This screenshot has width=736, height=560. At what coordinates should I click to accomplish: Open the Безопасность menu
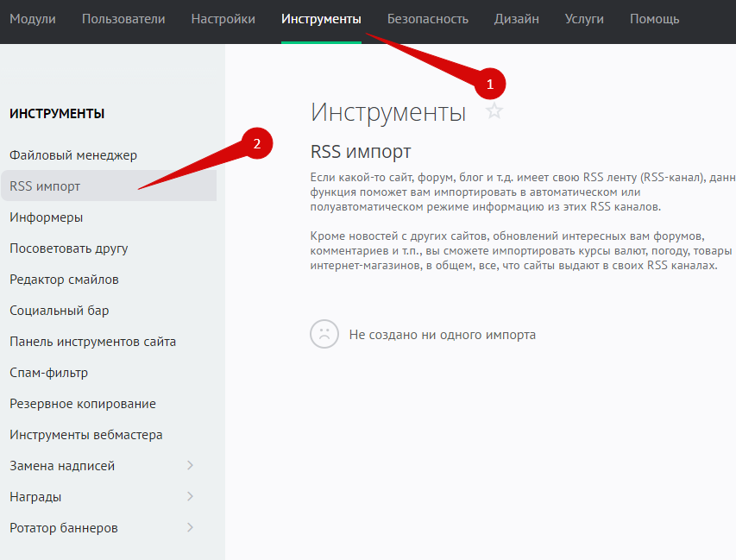(x=427, y=19)
